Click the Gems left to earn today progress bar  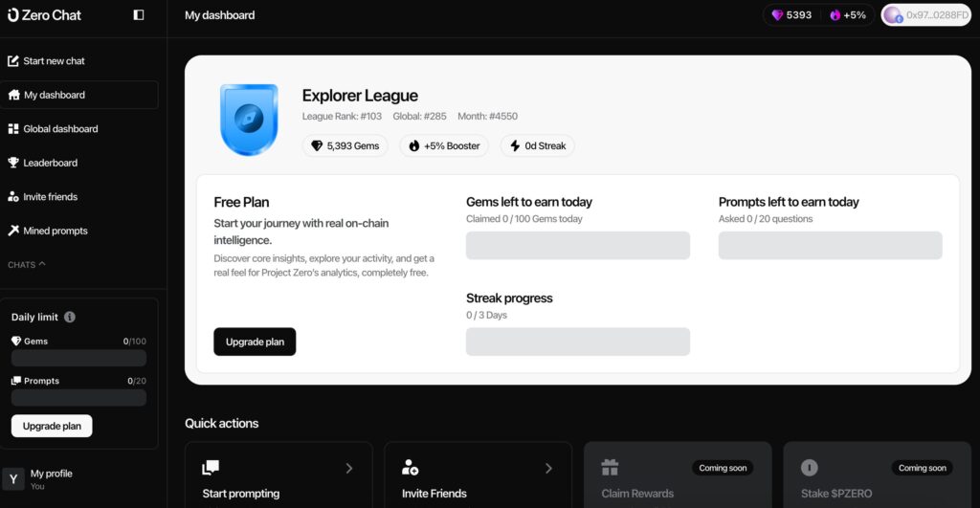[578, 246]
